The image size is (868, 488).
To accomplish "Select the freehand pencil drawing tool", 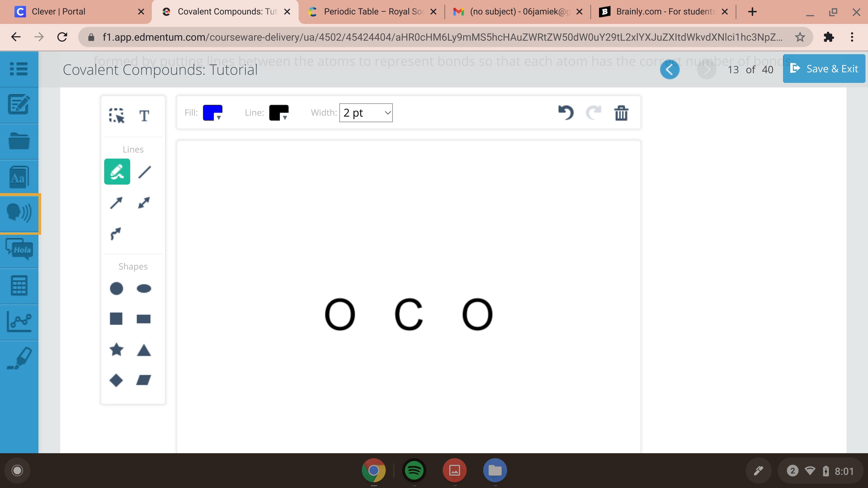I will tap(117, 172).
